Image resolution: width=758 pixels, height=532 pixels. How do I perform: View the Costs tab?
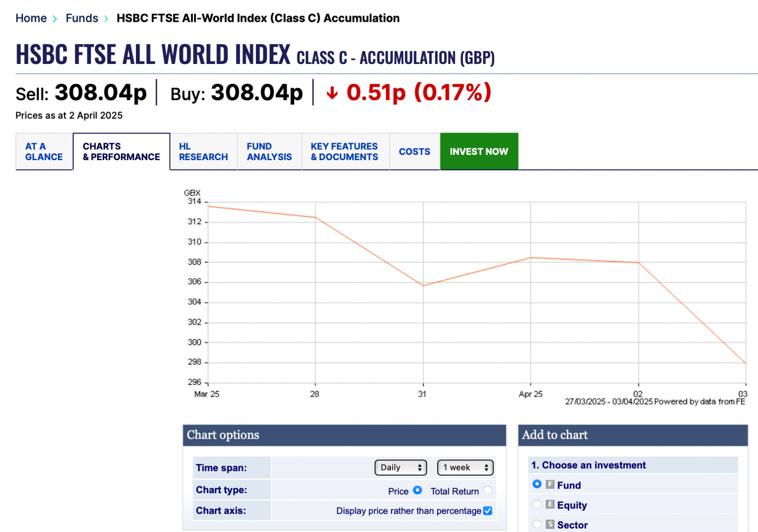415,152
